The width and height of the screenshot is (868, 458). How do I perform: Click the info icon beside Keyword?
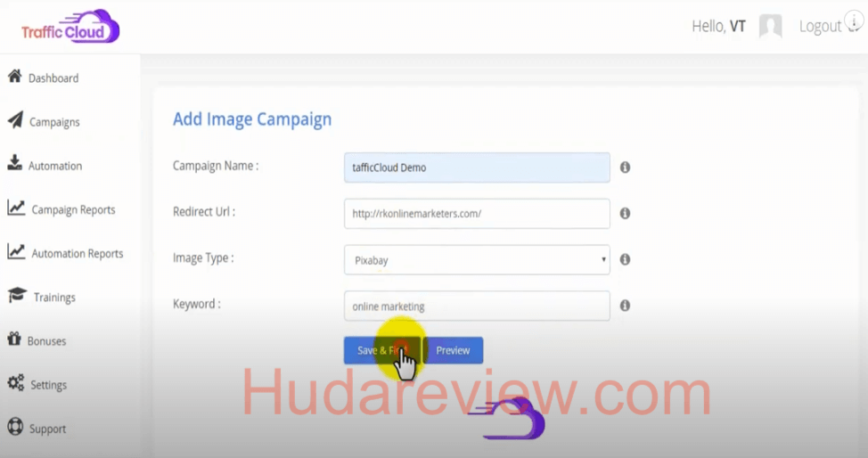[625, 305]
